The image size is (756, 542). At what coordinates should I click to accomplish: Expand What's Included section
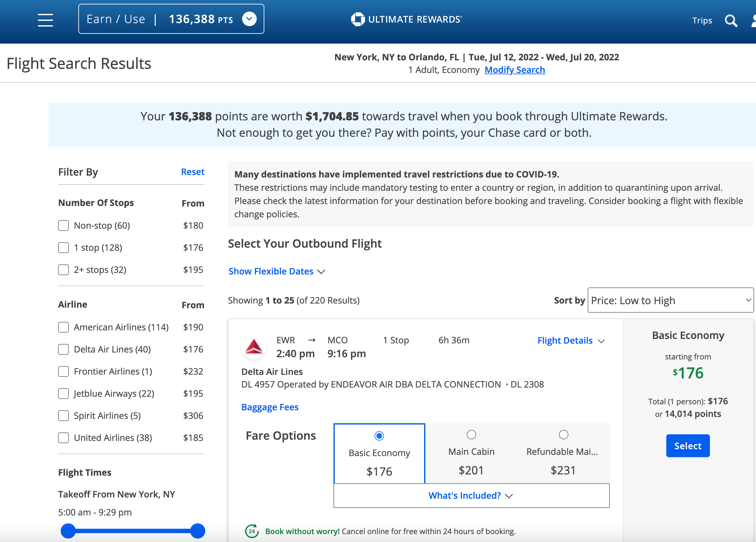(x=471, y=496)
